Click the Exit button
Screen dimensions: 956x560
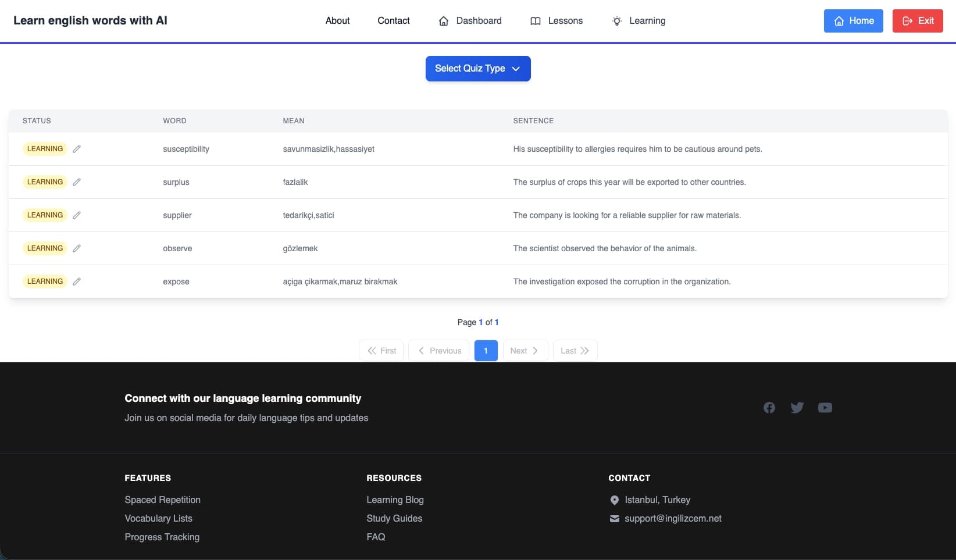[918, 21]
